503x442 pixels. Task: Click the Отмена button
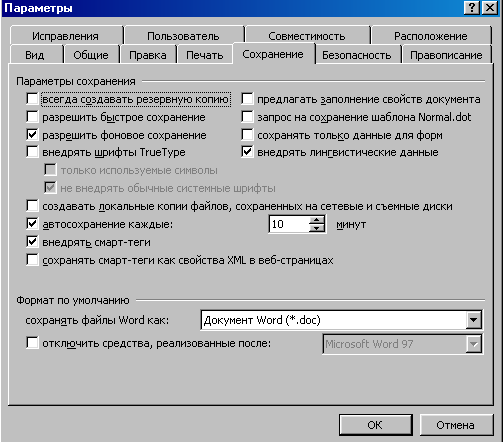pos(455,425)
